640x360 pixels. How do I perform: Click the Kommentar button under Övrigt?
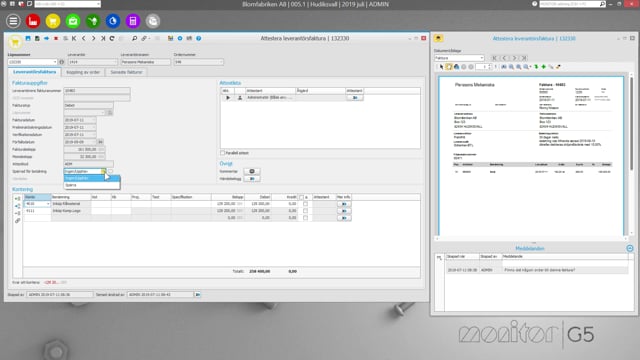(252, 171)
